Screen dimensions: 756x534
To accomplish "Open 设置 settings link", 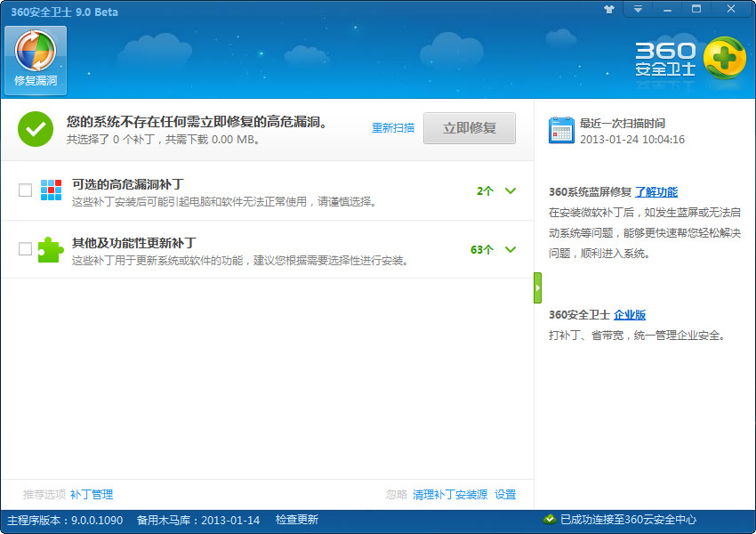I will click(x=505, y=495).
